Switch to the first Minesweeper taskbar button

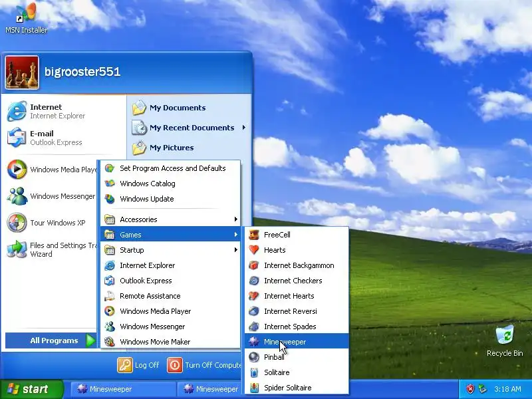[x=123, y=389]
